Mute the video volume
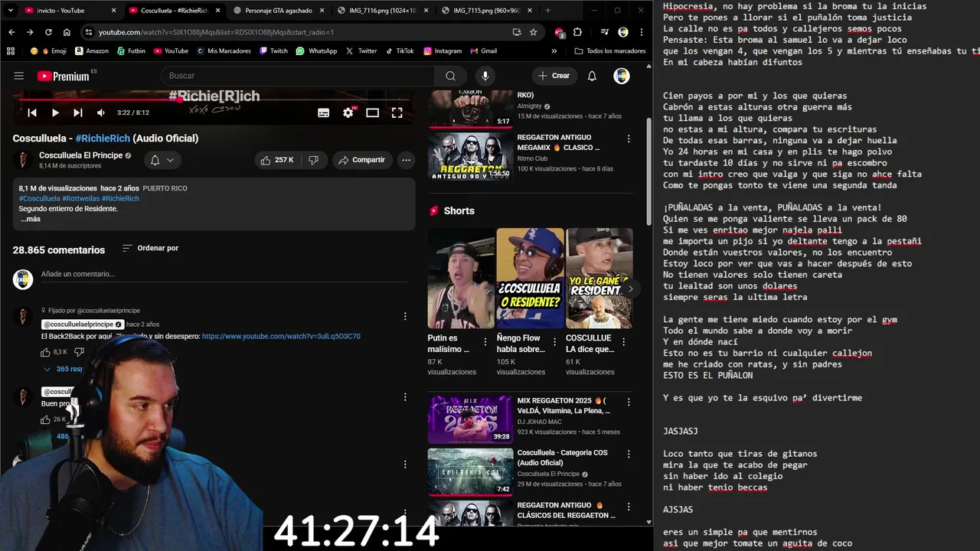980x551 pixels. [x=101, y=112]
